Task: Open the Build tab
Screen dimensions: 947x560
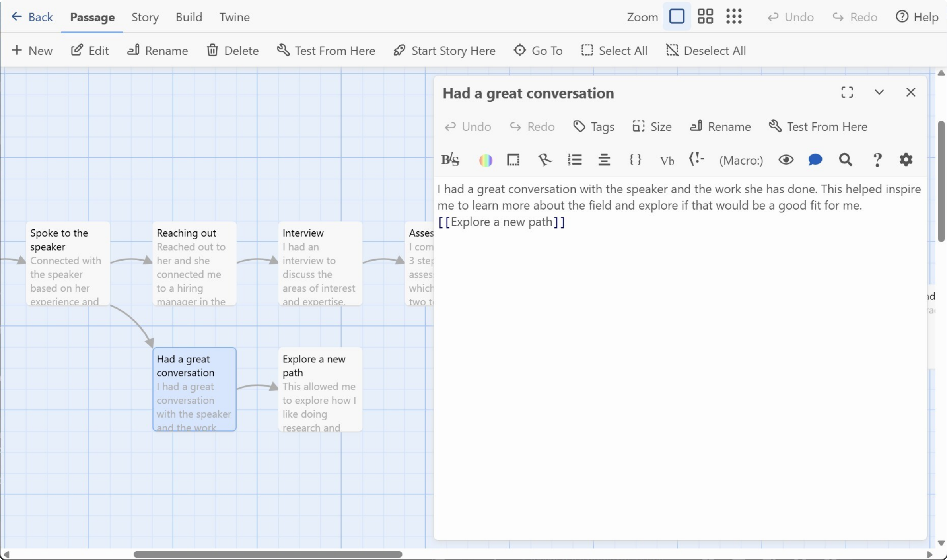Action: (189, 17)
